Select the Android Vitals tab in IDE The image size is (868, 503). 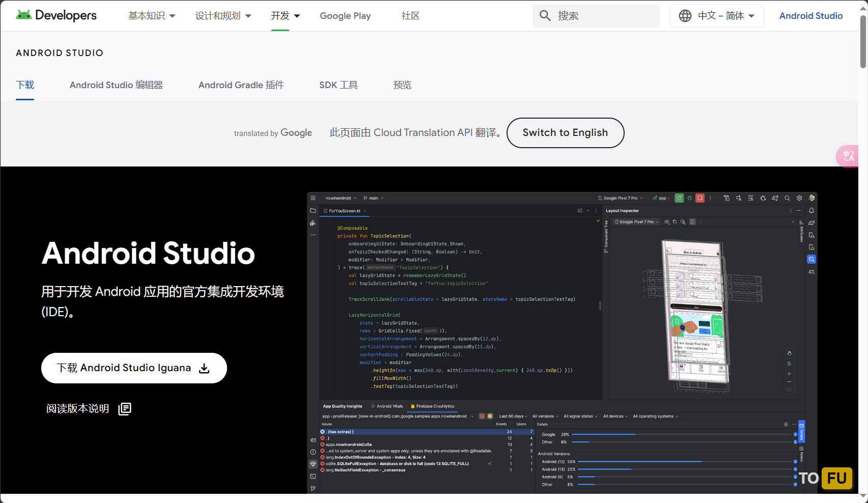[x=387, y=406]
